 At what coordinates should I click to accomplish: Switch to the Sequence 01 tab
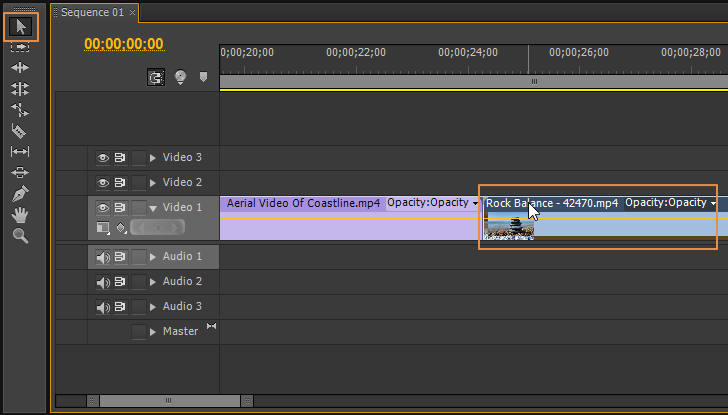[x=92, y=13]
